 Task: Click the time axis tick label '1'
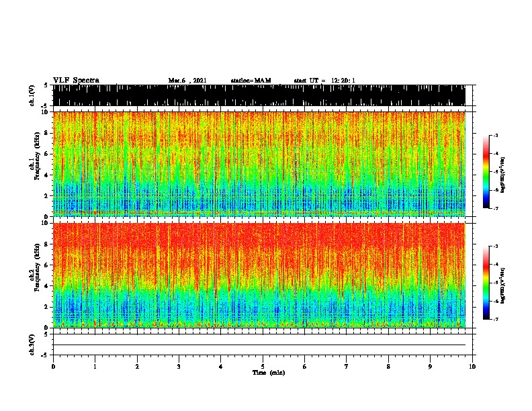coord(95,366)
